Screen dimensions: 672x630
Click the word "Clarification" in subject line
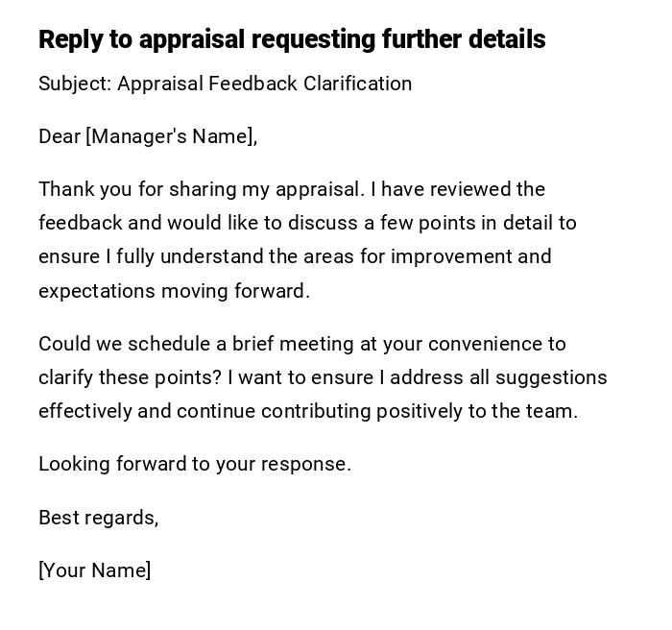pos(357,84)
